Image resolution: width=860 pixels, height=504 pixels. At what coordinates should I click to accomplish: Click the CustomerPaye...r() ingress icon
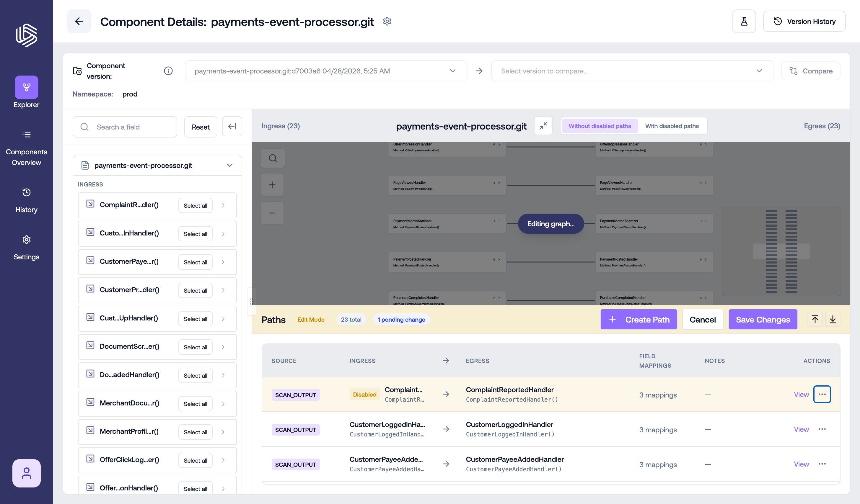point(90,260)
